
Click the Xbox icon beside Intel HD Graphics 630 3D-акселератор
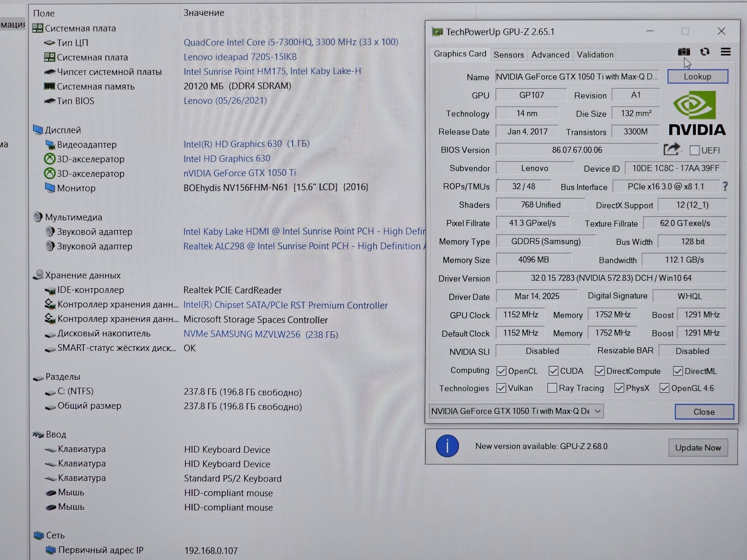[50, 159]
